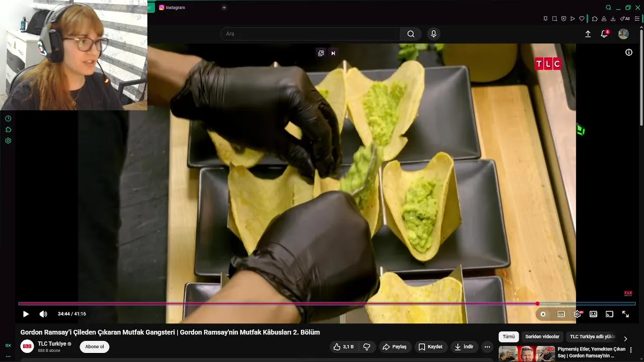Start voice search with the microphone
Screen dimensions: 644x362
point(434,34)
